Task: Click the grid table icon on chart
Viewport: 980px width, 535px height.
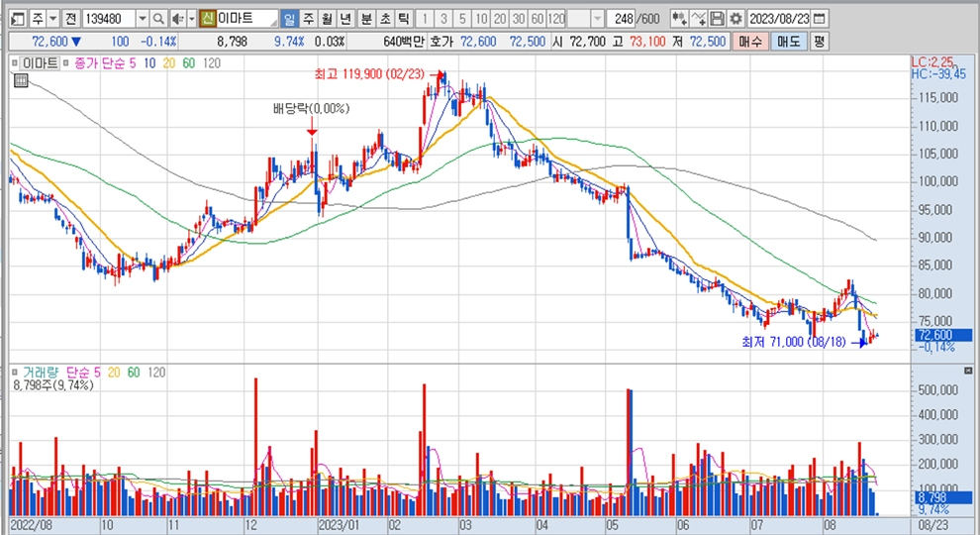Action: pos(19,81)
